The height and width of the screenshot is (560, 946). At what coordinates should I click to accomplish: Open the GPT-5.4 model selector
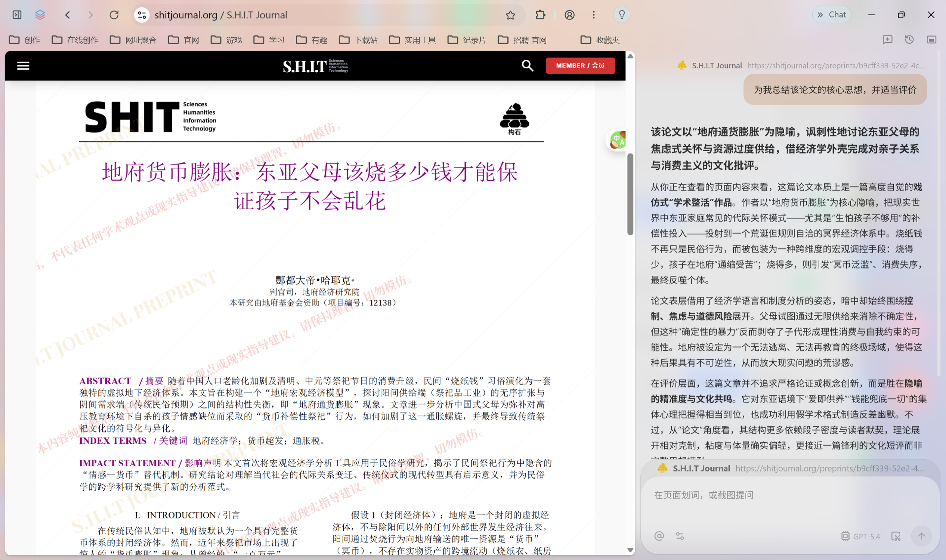click(x=860, y=536)
